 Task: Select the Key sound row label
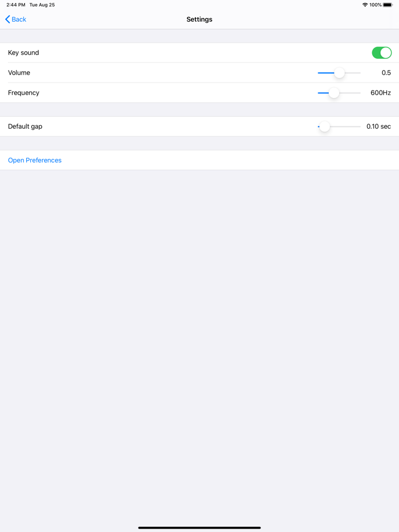tap(23, 53)
